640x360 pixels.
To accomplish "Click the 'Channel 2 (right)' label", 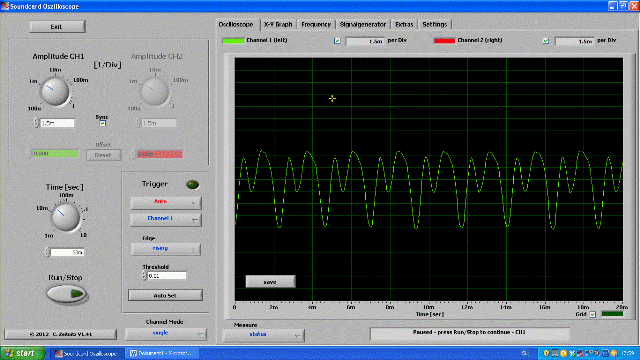I will 480,40.
